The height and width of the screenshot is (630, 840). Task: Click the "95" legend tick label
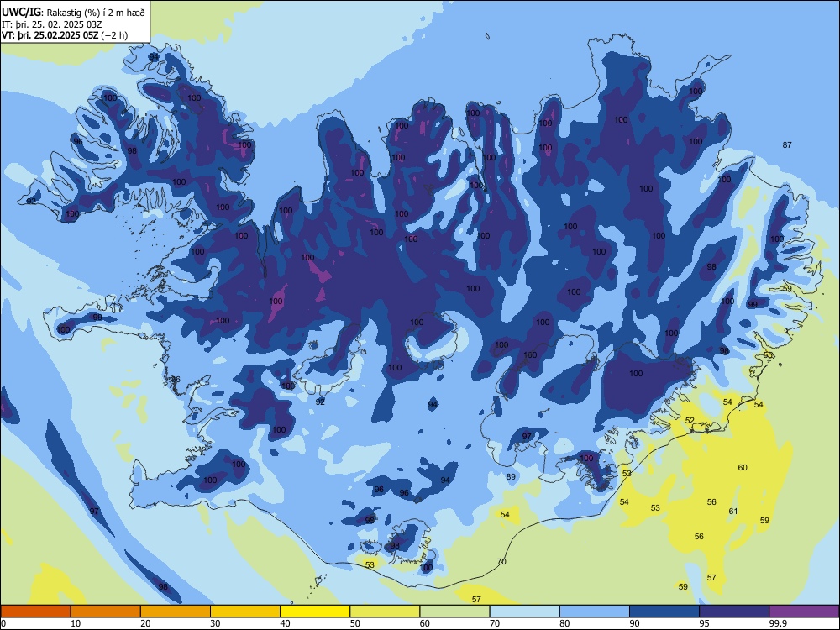coord(704,623)
